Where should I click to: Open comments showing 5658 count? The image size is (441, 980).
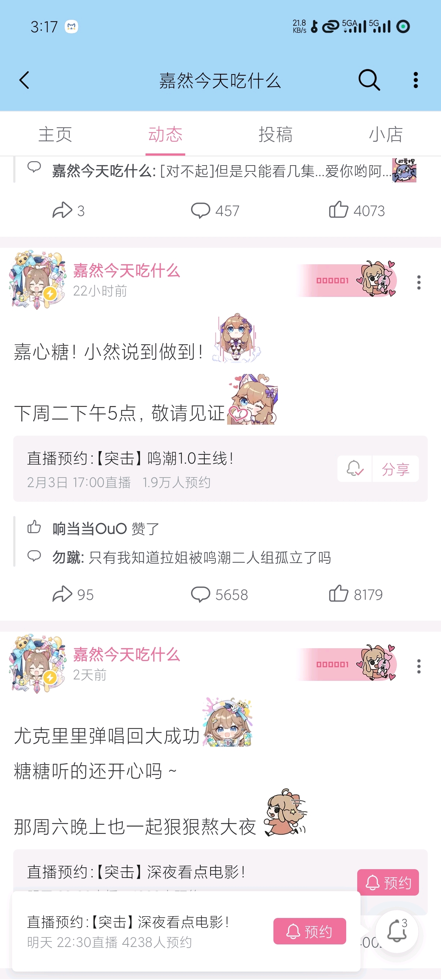pos(219,594)
